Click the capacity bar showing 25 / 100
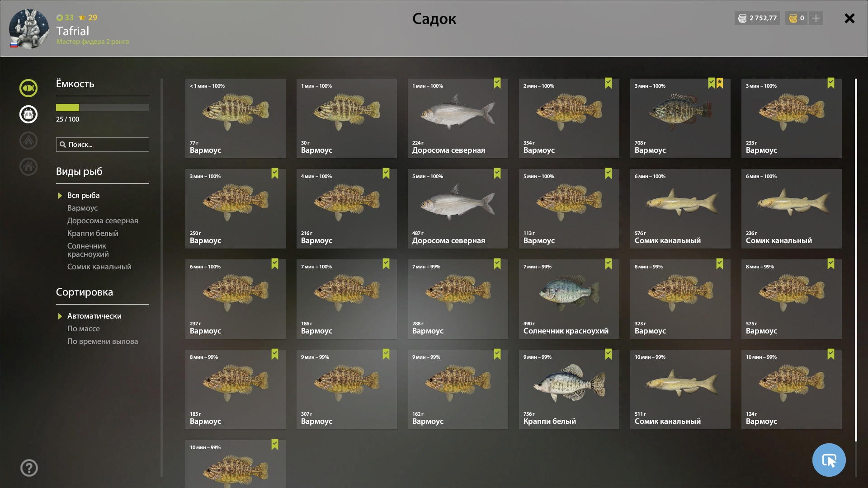 [x=103, y=108]
